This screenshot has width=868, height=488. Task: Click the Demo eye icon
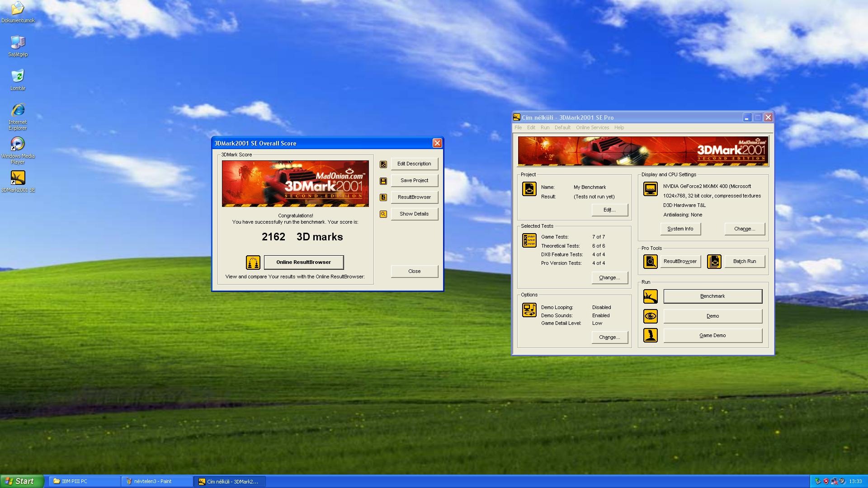click(650, 316)
